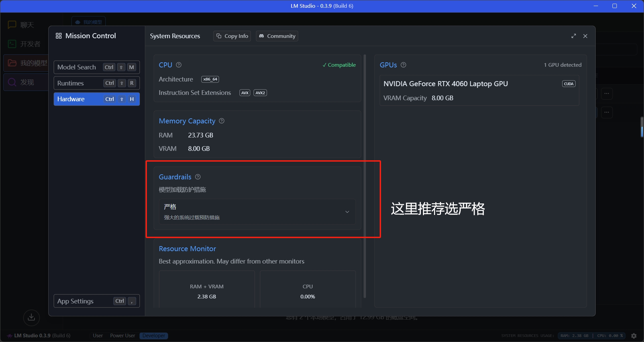Viewport: 644px width, 342px height.
Task: Click the downloads icon at bottom left
Action: click(x=32, y=317)
